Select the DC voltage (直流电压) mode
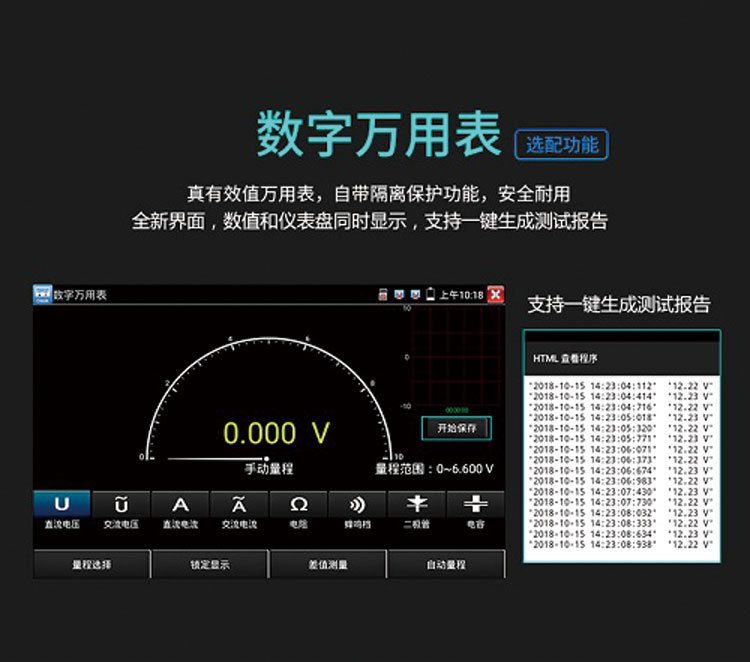Viewport: 750px width, 662px height. tap(62, 510)
